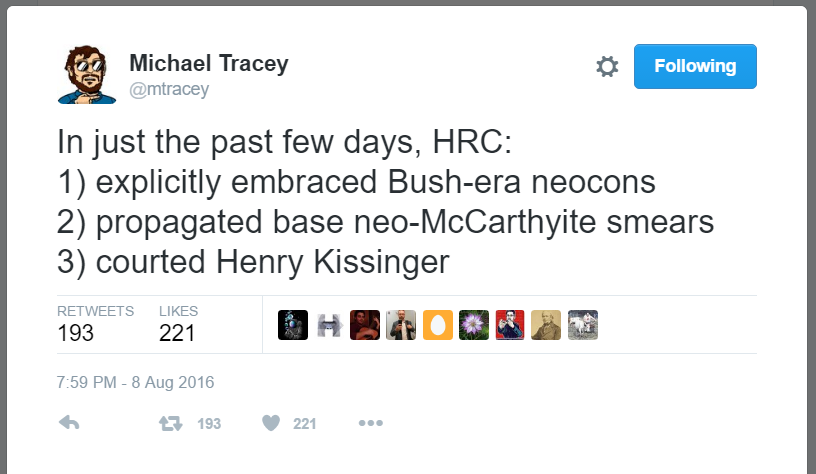Screen dimensions: 816x474
Task: Open the @mtracey handle link
Action: 169,90
